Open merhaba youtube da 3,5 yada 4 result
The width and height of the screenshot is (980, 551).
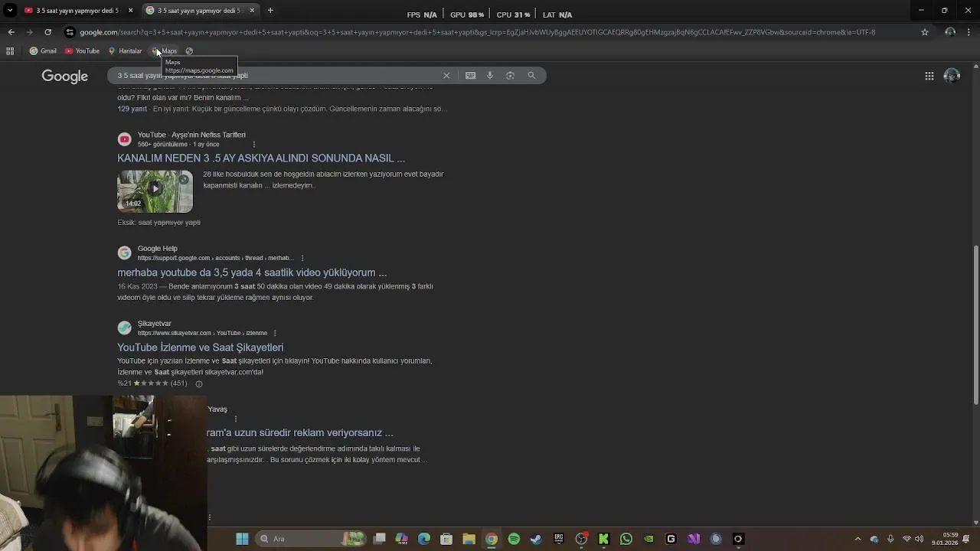[x=252, y=272]
